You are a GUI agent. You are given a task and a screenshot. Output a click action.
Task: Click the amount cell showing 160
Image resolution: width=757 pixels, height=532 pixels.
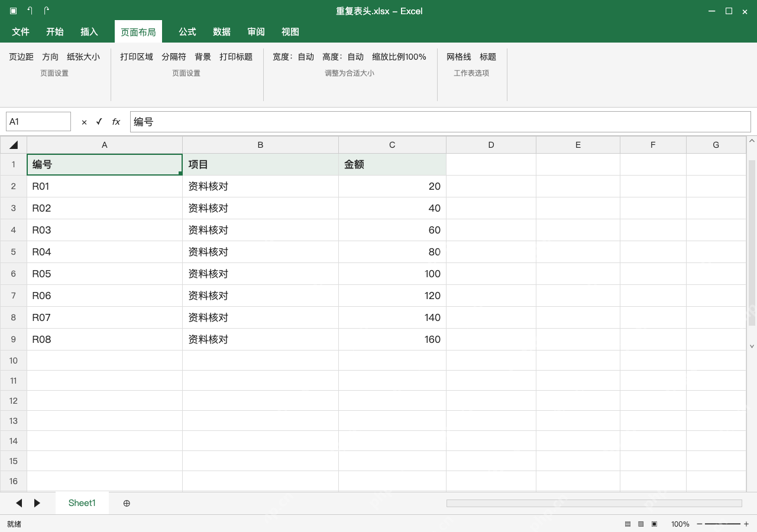point(392,339)
